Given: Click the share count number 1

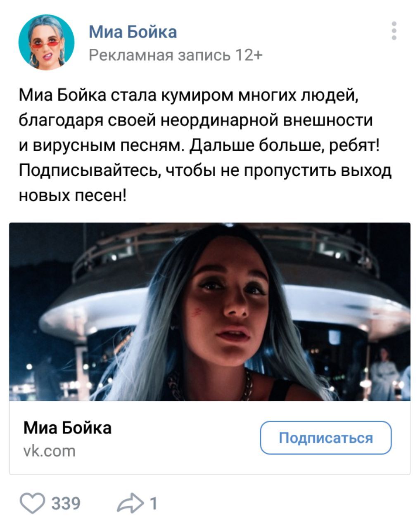Looking at the screenshot, I should 153,504.
